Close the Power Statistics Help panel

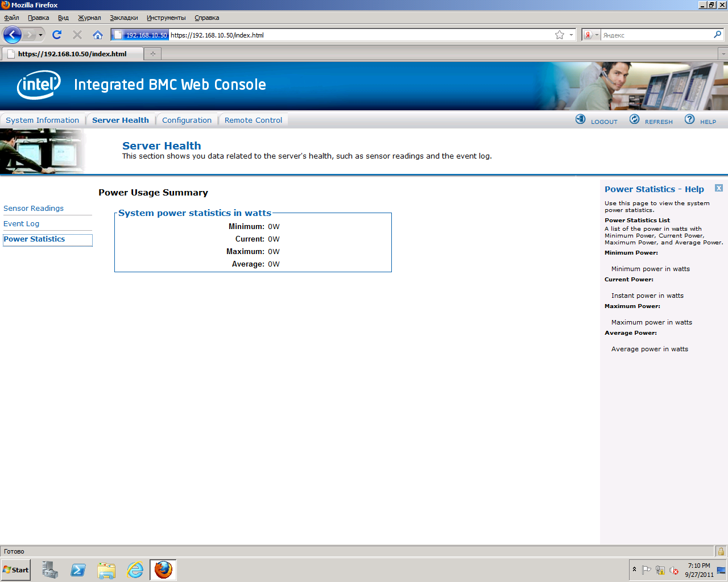click(719, 188)
